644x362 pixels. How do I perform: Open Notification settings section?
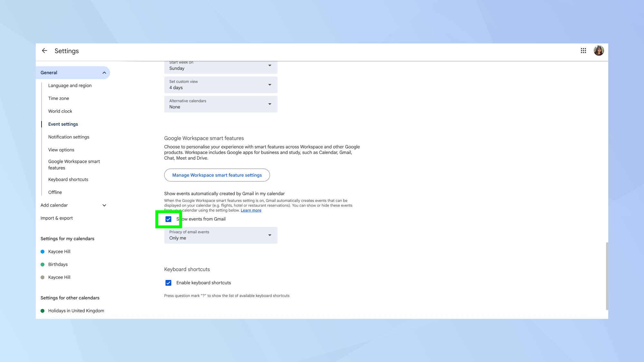69,137
